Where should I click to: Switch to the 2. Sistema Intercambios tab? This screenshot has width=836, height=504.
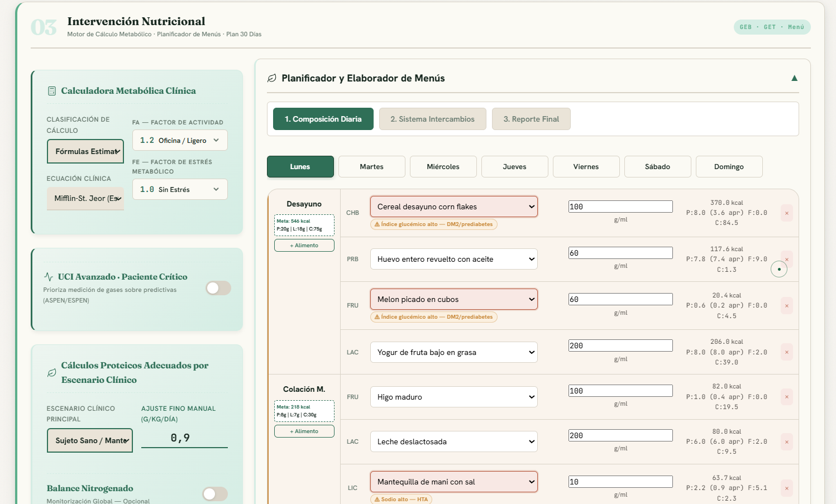click(x=433, y=119)
